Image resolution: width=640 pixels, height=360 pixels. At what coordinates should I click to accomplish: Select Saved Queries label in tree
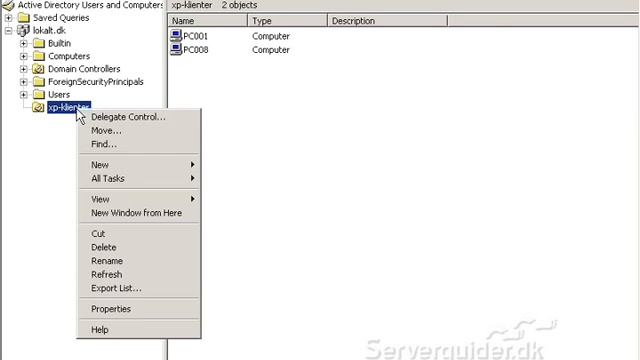pos(61,18)
